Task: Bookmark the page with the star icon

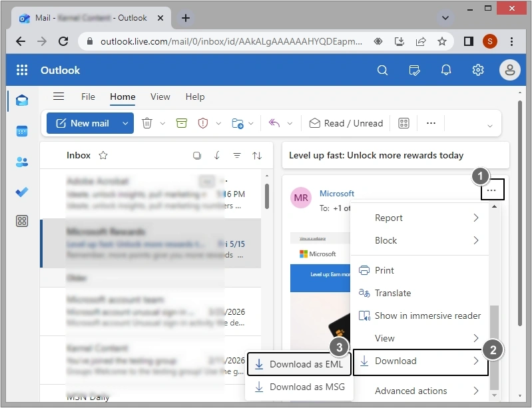Action: 441,41
